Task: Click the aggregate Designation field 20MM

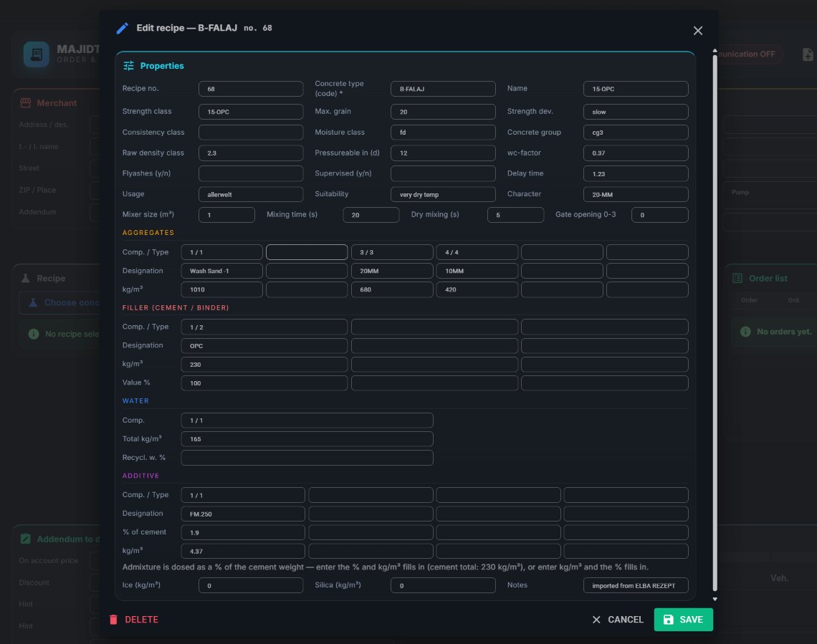Action: tap(392, 271)
